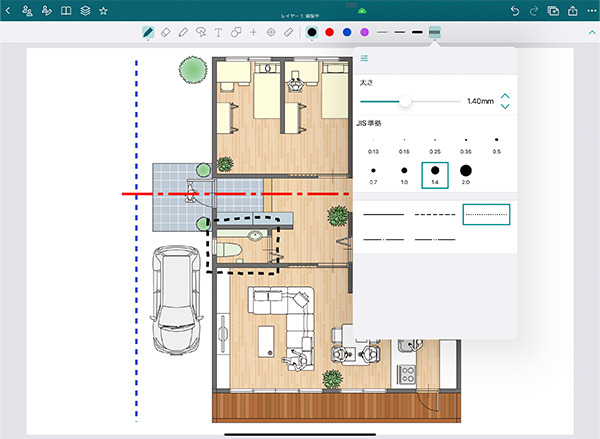This screenshot has height=439, width=600.
Task: Select the text tool
Action: (x=218, y=33)
